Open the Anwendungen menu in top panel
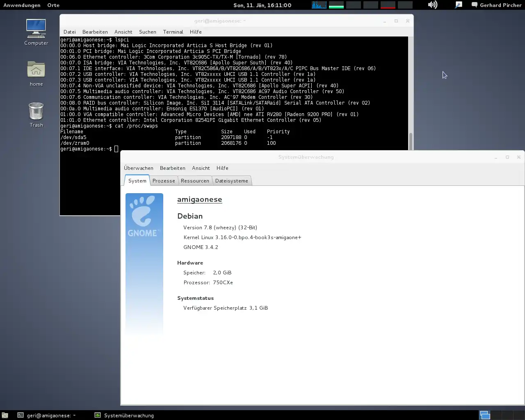This screenshot has width=525, height=420. pos(22,5)
